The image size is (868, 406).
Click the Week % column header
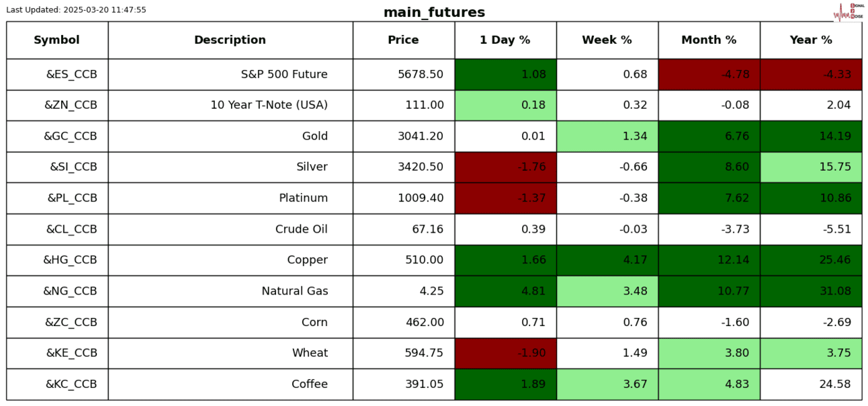607,40
